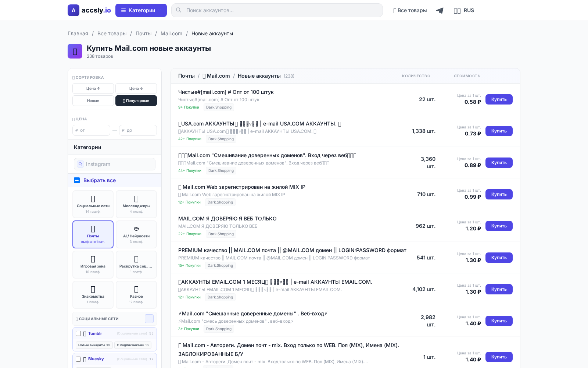Open the Telegram channel icon
Viewport: 588px width, 368px height.
point(440,10)
